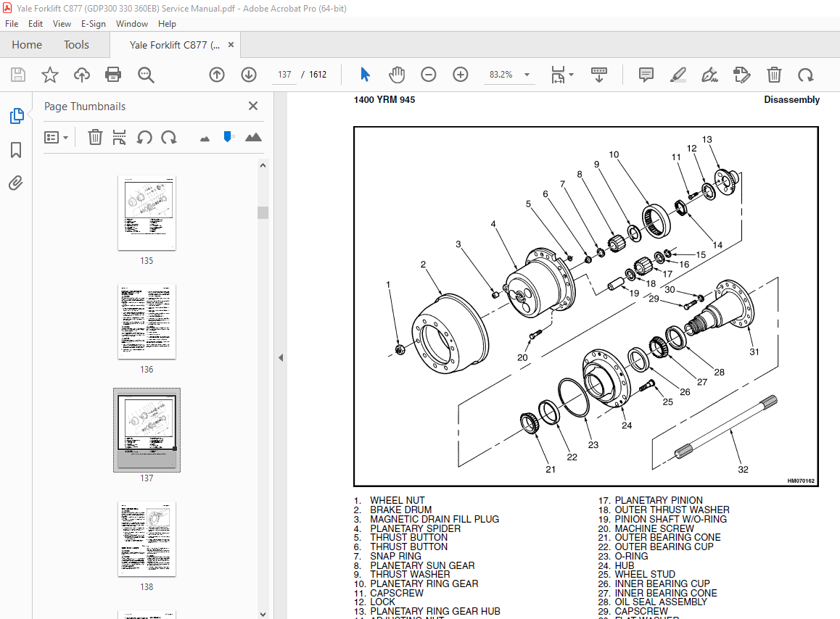Screen dimensions: 840x619
Task: Select page 135 thumbnail
Action: [147, 212]
